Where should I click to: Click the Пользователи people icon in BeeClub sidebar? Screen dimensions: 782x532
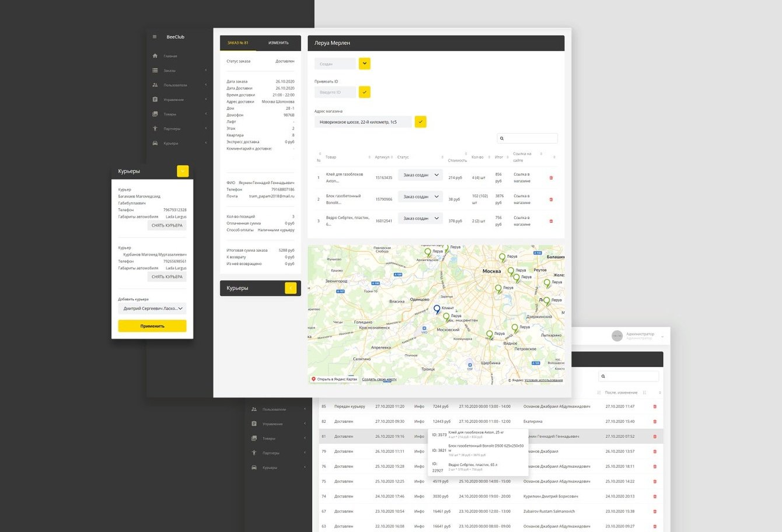click(155, 85)
